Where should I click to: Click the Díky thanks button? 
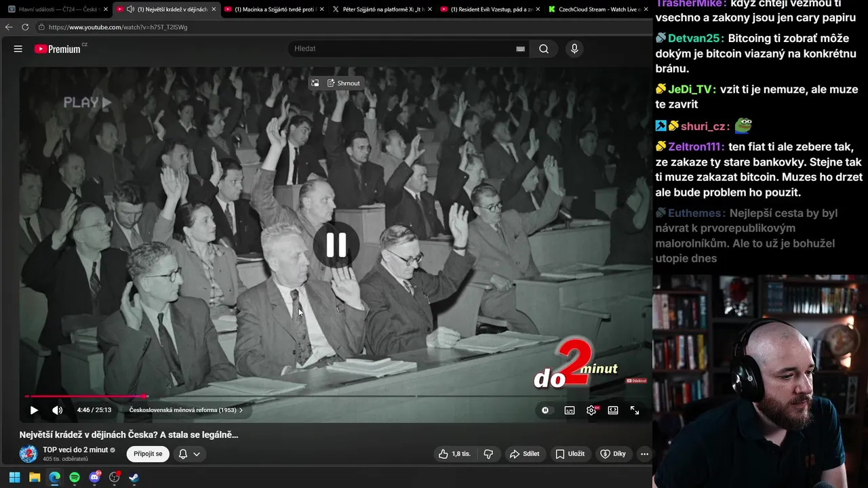click(613, 453)
